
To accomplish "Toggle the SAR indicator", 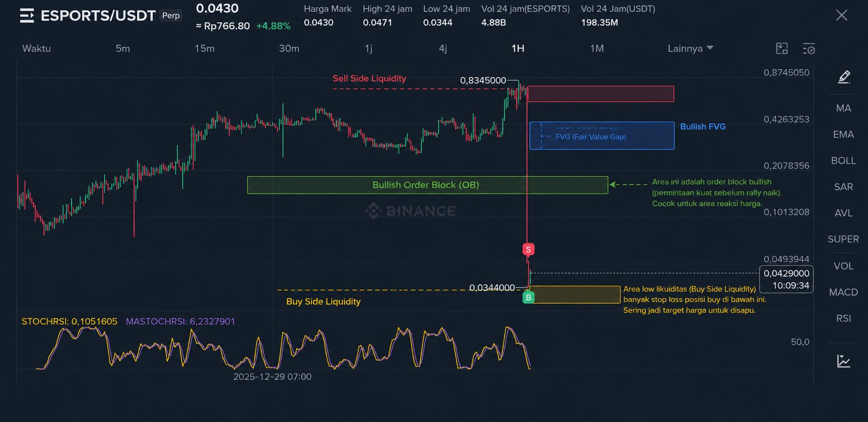I will click(843, 187).
